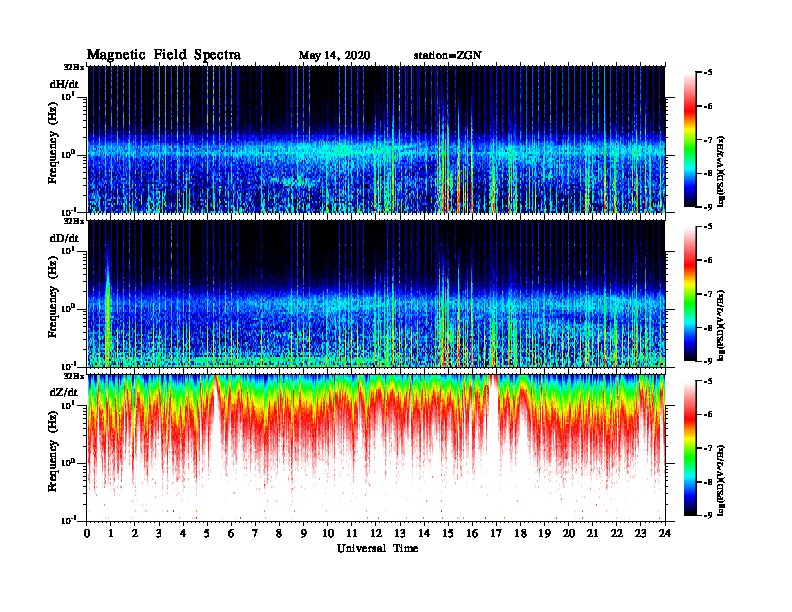The image size is (792, 612).
Task: Click the "dH/dt" panel label
Action: point(65,84)
